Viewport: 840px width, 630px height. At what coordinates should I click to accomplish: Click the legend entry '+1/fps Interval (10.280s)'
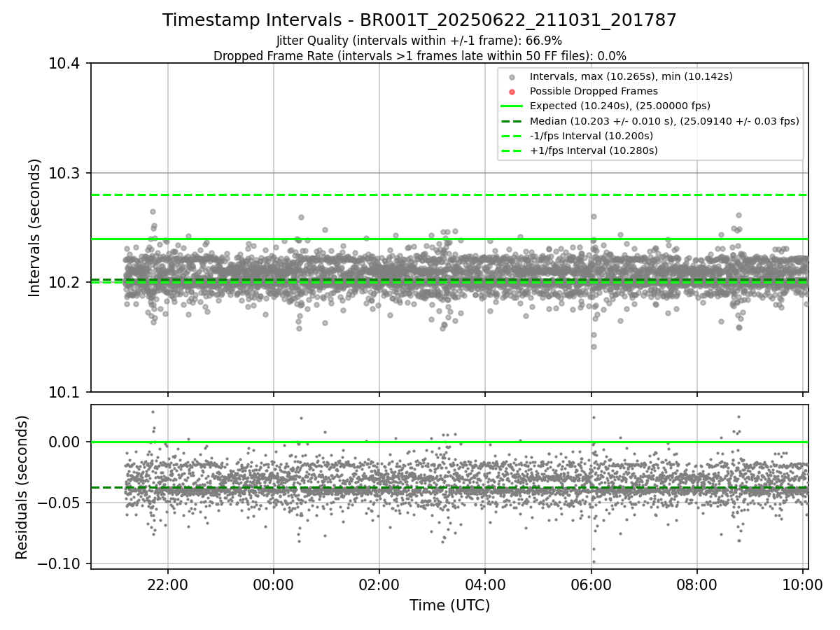tap(594, 150)
